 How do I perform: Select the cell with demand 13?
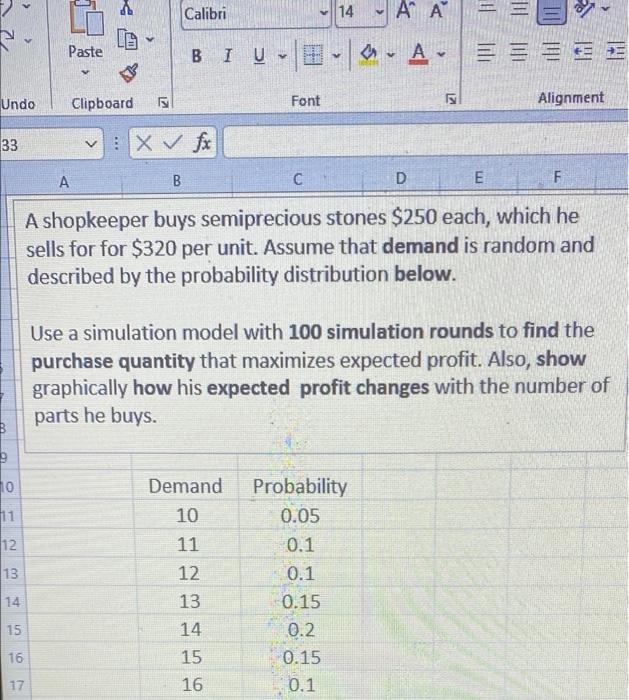pos(189,602)
